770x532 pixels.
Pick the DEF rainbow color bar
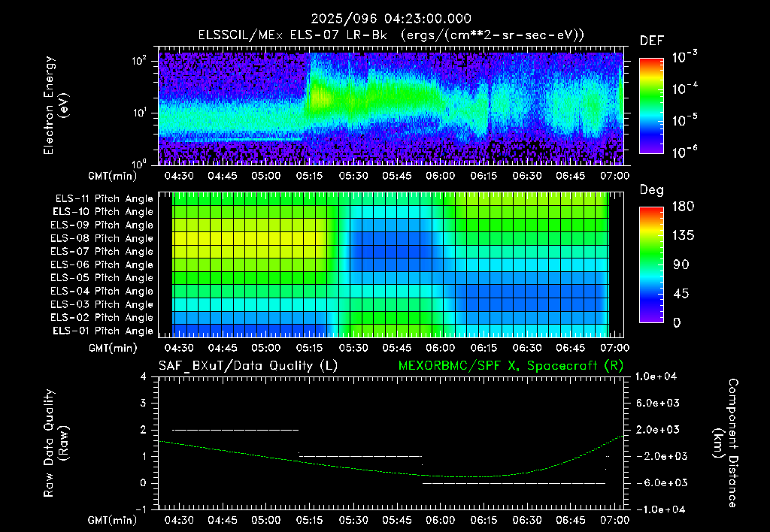(651, 106)
